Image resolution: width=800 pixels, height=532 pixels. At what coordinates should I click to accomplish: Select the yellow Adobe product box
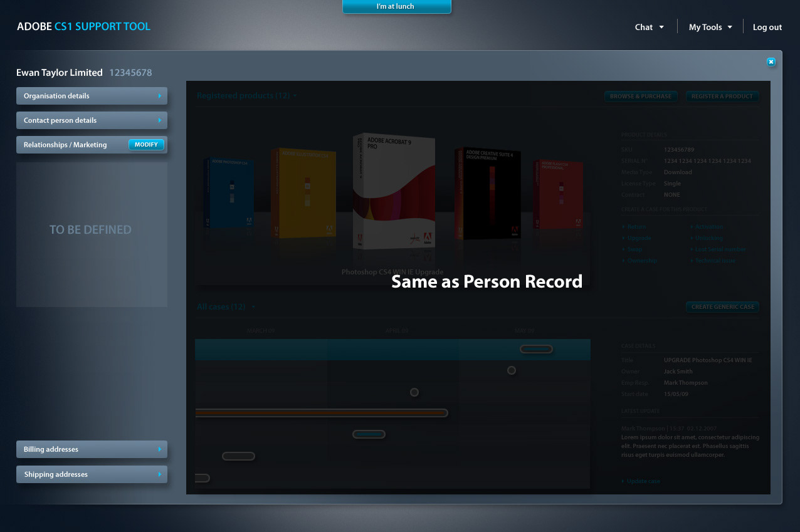point(303,192)
